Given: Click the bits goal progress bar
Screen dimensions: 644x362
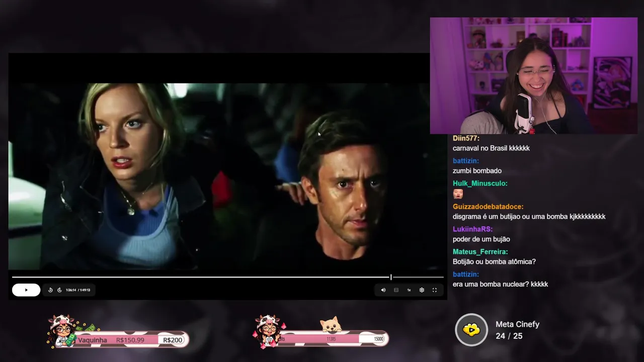Looking at the screenshot, I should pos(332,339).
